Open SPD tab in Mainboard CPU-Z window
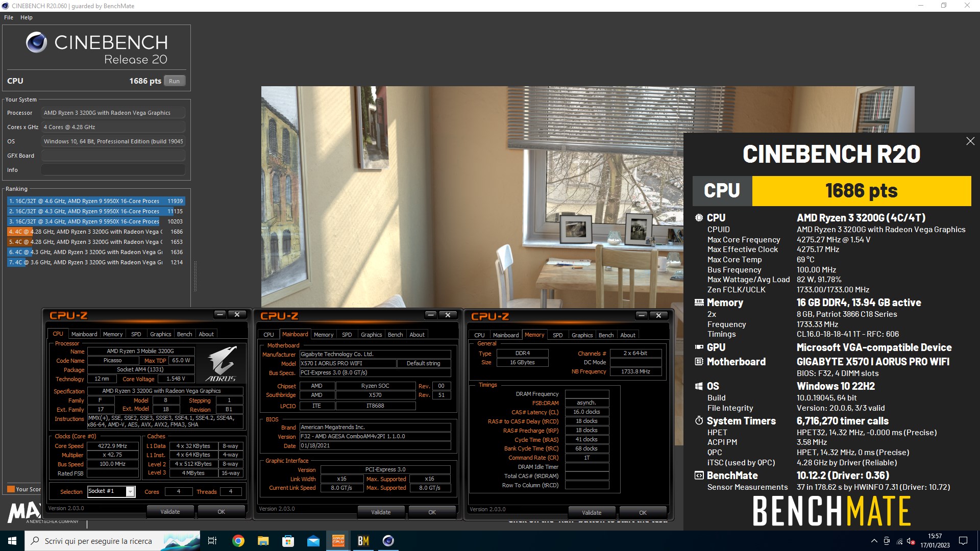Screen dimensions: 980x551 pyautogui.click(x=347, y=335)
